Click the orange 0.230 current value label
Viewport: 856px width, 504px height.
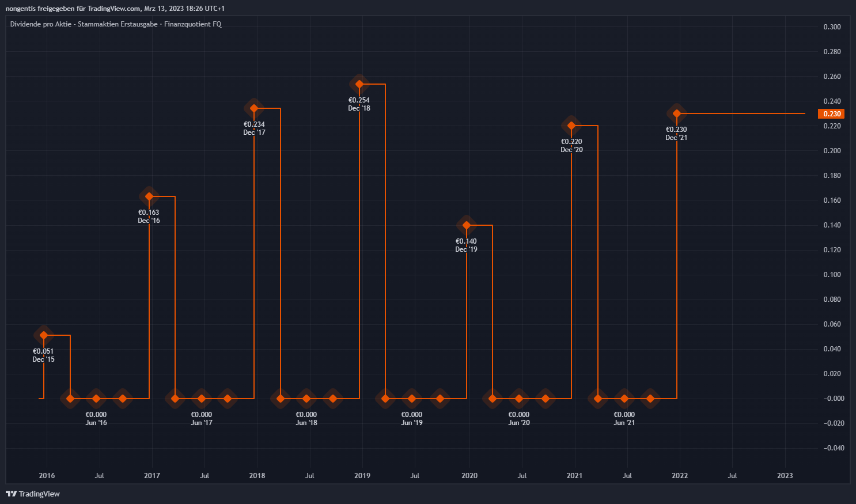(832, 113)
